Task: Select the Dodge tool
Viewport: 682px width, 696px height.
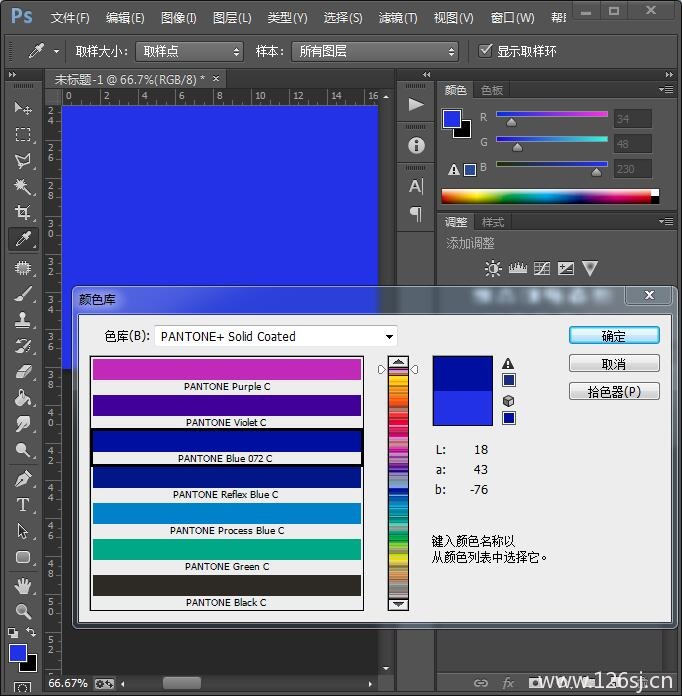Action: point(23,450)
